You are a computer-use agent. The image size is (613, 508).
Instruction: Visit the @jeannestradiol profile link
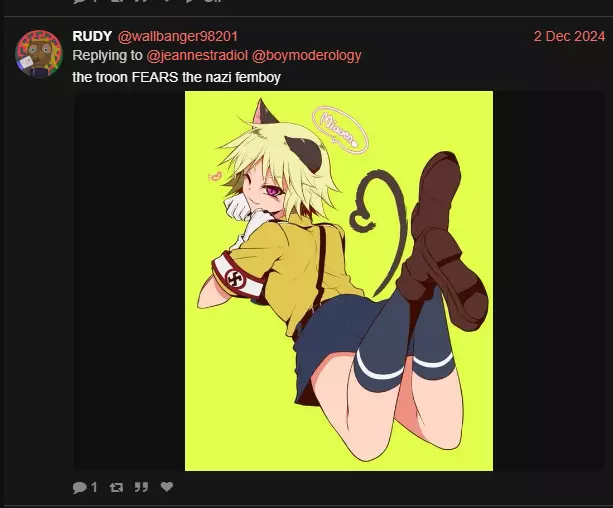point(197,56)
